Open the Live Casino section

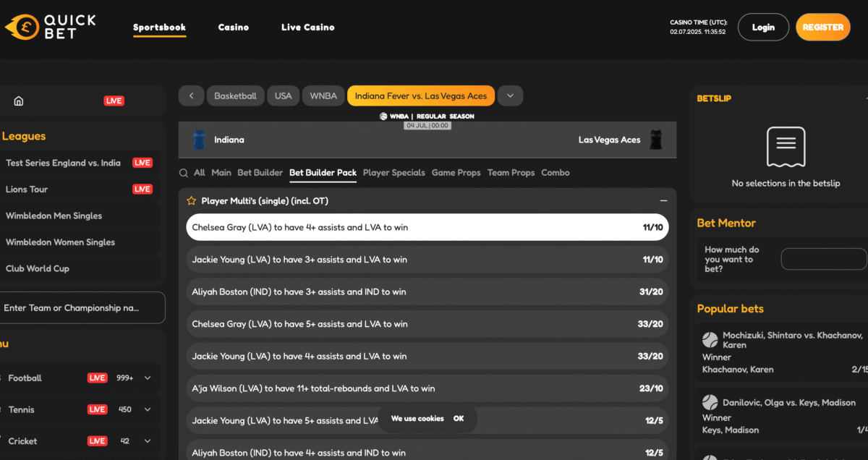[x=308, y=27]
